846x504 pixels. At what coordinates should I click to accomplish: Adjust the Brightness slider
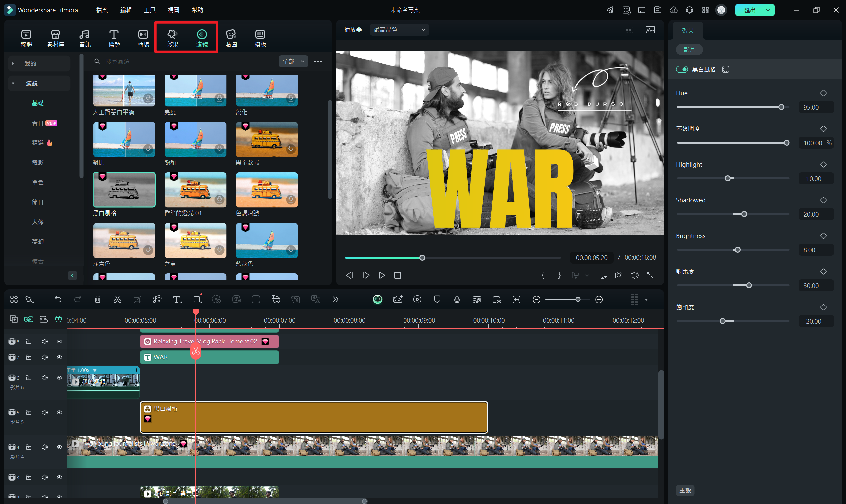click(x=733, y=250)
